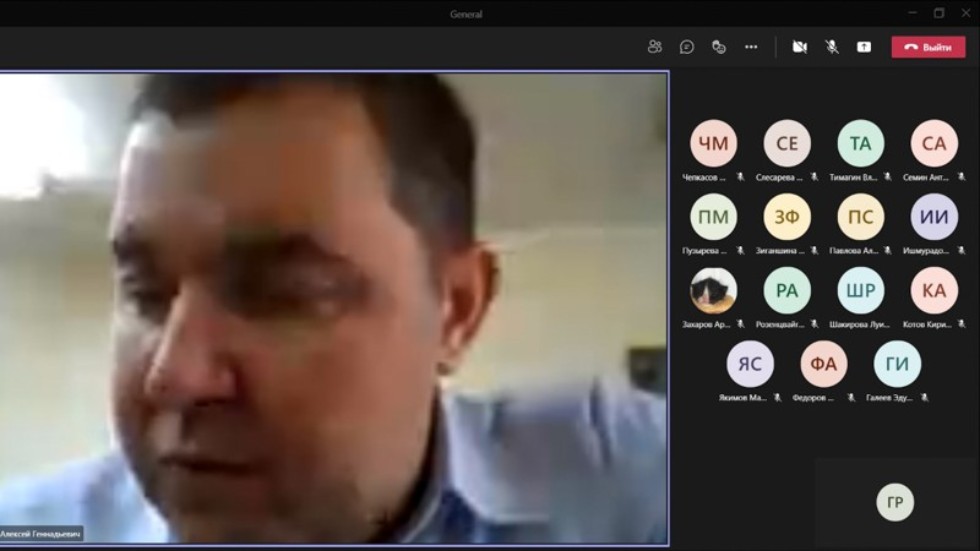Click the РА participant avatar
The height and width of the screenshot is (551, 980).
[x=787, y=291]
